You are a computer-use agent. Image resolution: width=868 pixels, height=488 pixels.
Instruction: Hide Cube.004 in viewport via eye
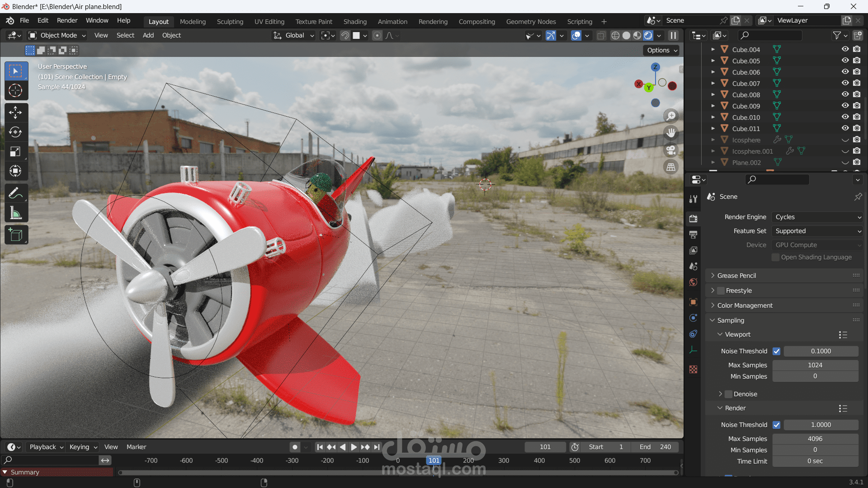click(845, 49)
